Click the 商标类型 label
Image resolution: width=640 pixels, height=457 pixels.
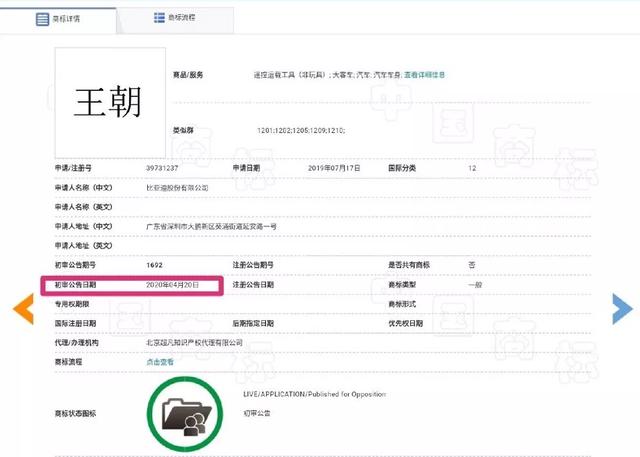click(402, 285)
